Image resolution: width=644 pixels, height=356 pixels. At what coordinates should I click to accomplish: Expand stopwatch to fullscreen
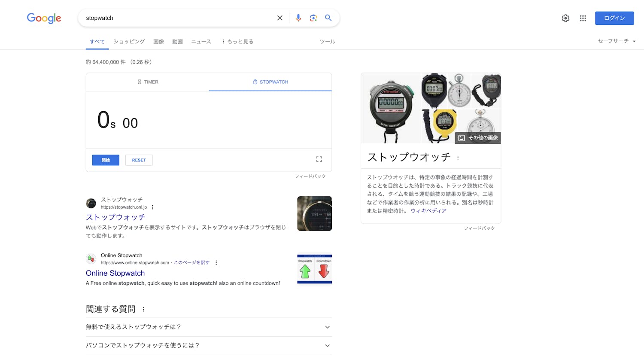[x=319, y=159]
